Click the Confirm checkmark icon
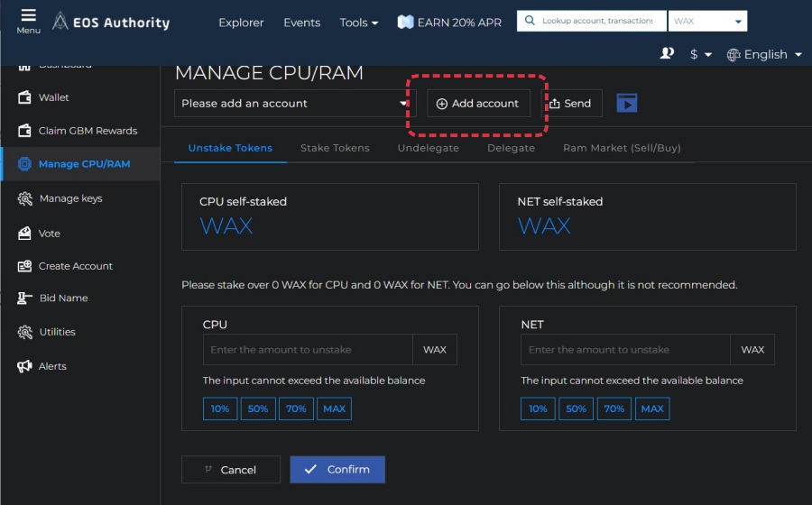 (x=310, y=469)
